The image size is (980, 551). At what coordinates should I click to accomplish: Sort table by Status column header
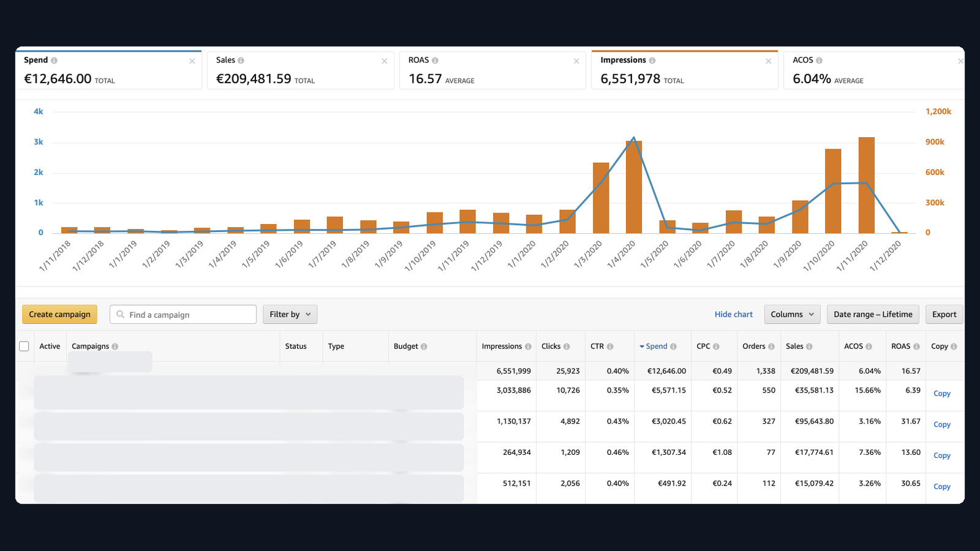296,347
